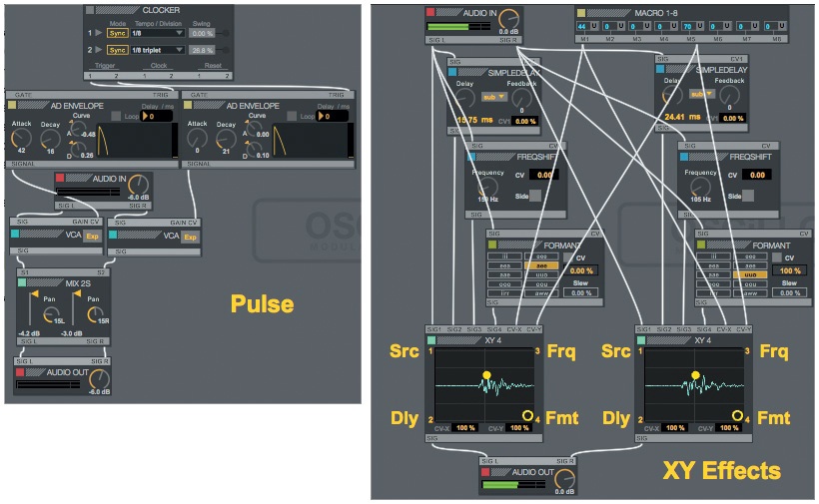Enable Loop on the AD ENVELOPE with Decay 21
Viewport: 819px width, 504px height.
pos(292,116)
